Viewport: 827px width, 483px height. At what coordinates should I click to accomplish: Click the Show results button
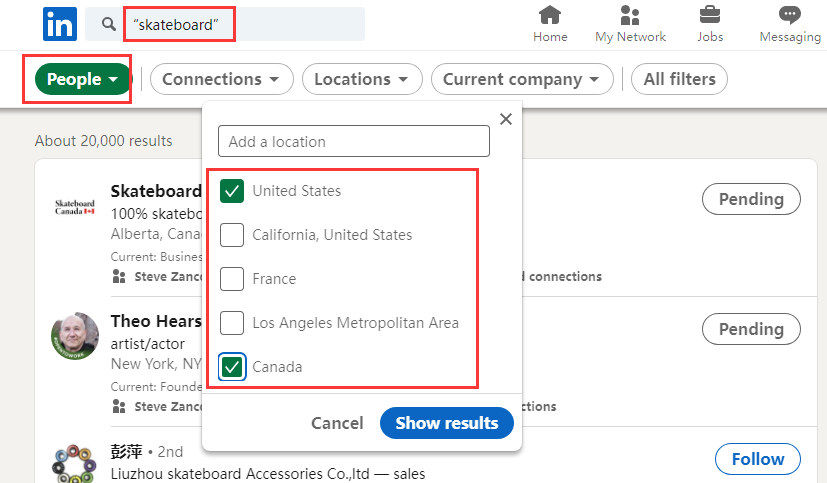click(x=446, y=423)
